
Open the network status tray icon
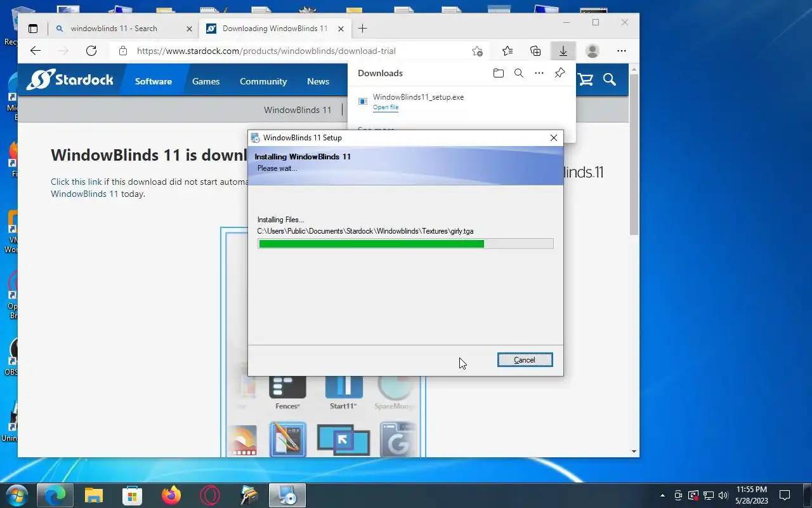pyautogui.click(x=709, y=495)
